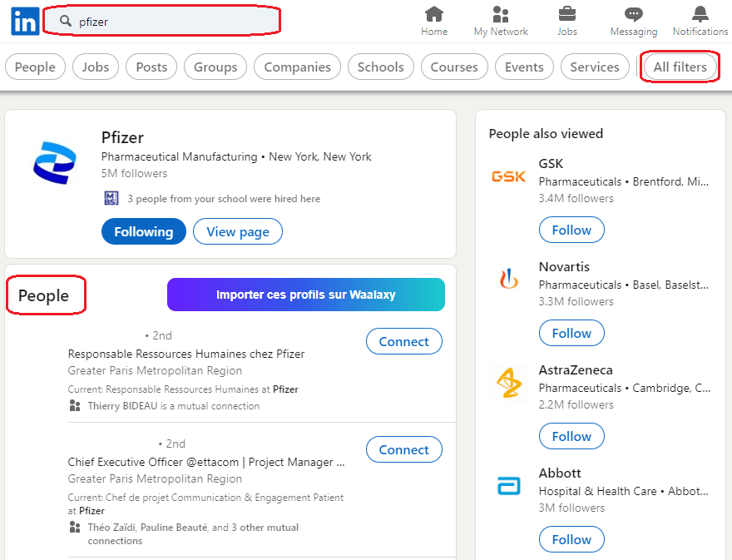The width and height of the screenshot is (732, 560).
Task: Open the Jobs briefcase icon
Action: pos(566,14)
